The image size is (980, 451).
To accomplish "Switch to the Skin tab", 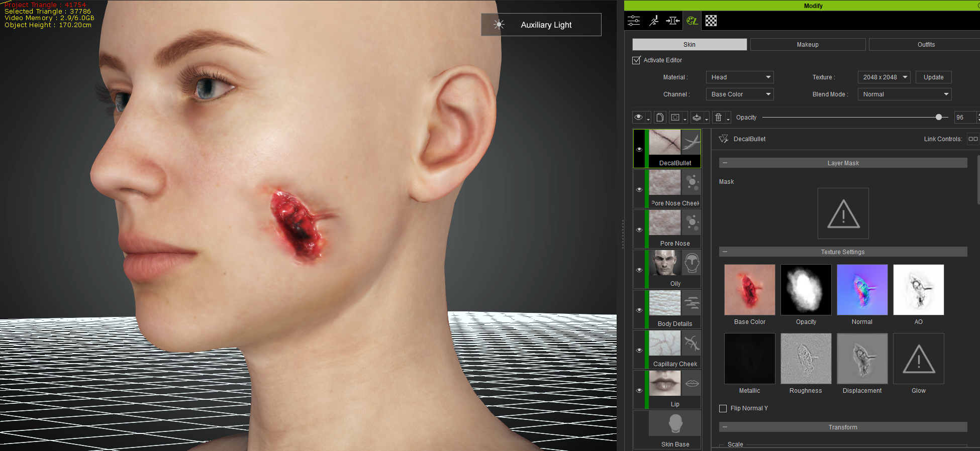I will tap(690, 45).
